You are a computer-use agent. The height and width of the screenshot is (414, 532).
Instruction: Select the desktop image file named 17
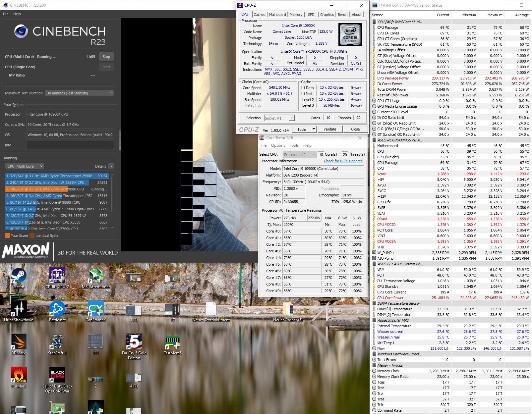(173, 313)
